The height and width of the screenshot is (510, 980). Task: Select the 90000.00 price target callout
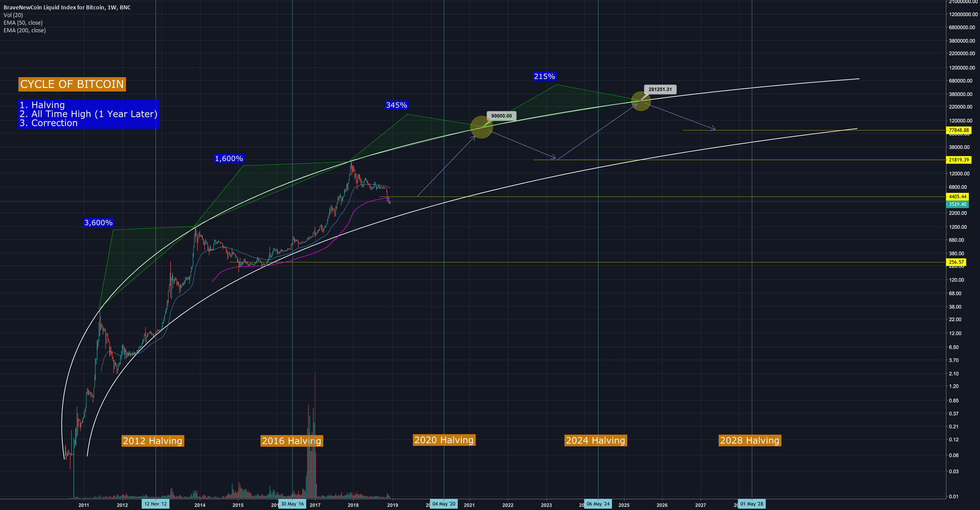point(501,115)
